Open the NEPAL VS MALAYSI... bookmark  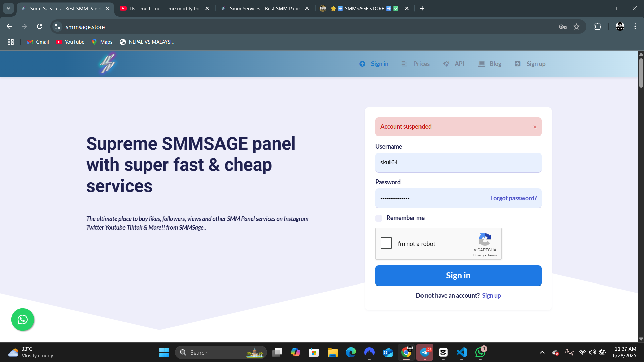[148, 42]
